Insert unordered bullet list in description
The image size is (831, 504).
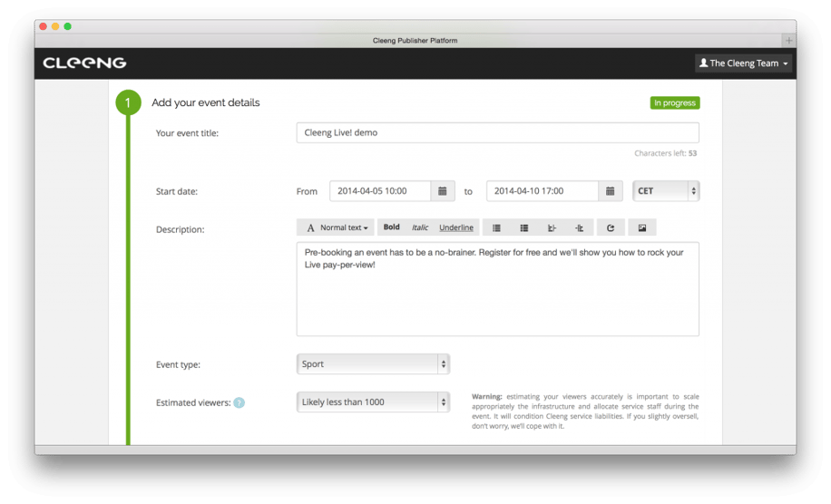pos(496,228)
